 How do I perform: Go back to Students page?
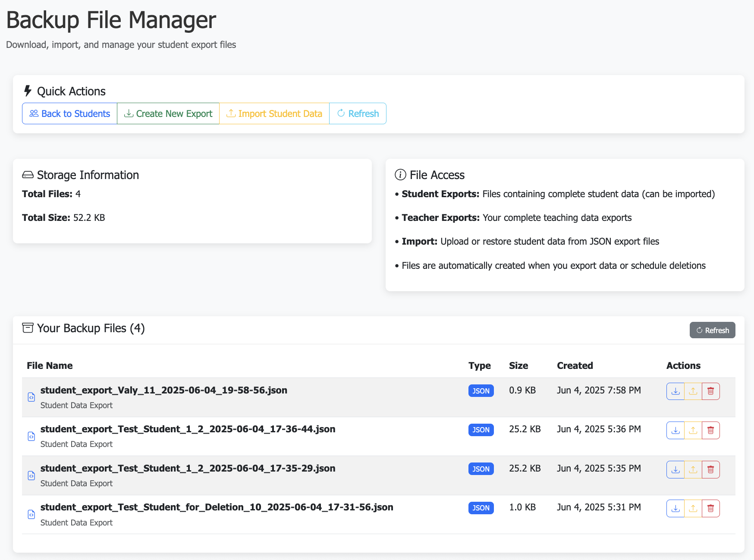69,113
